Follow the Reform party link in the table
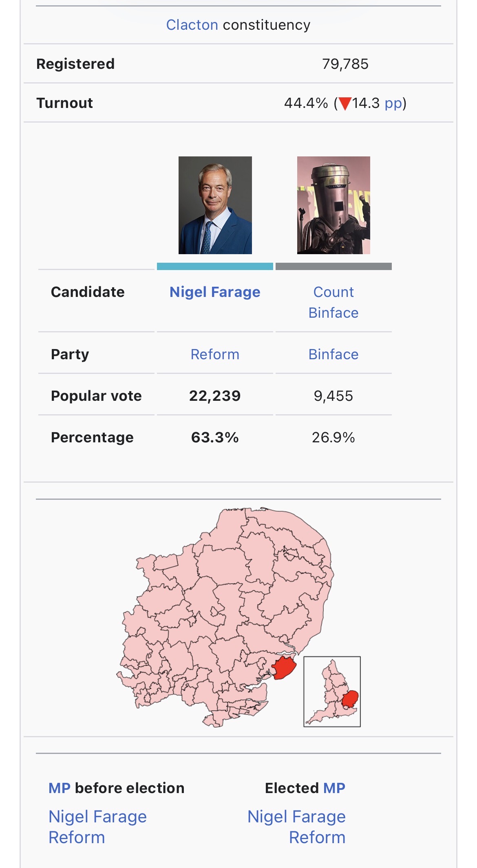 215,354
